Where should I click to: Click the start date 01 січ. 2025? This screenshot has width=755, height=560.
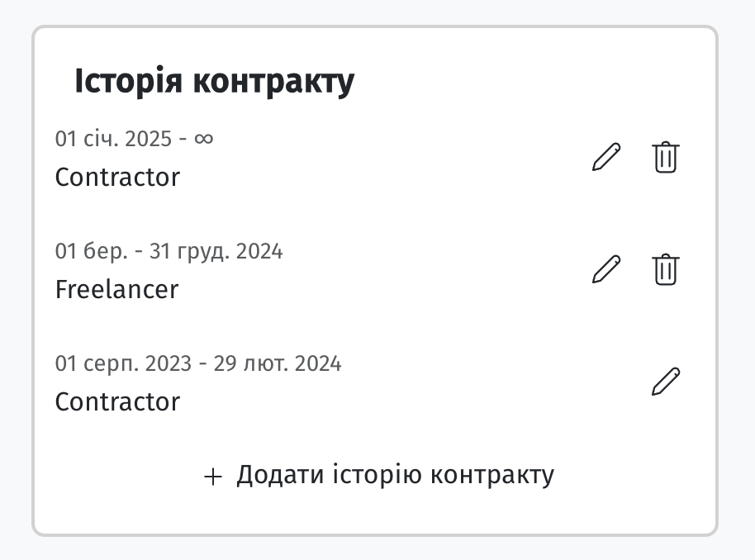point(113,139)
